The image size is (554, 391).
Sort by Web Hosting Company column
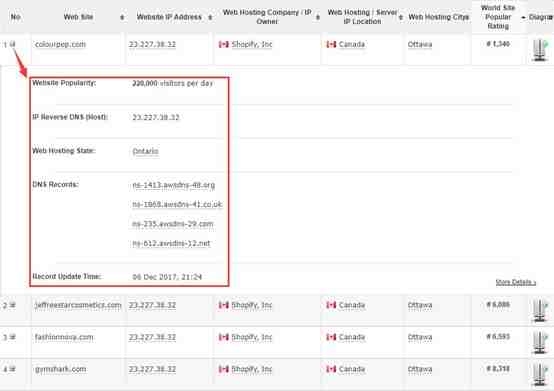pos(267,17)
